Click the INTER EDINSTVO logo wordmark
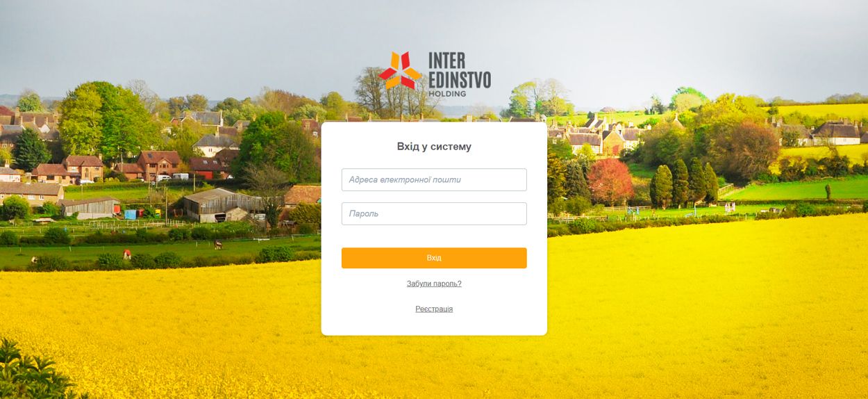Viewport: 868px width, 399px height. point(459,70)
